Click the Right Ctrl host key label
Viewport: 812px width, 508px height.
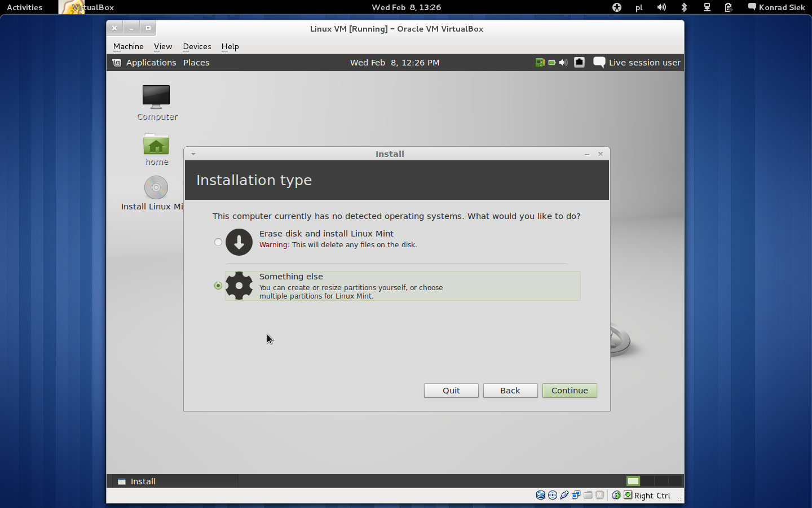(652, 496)
